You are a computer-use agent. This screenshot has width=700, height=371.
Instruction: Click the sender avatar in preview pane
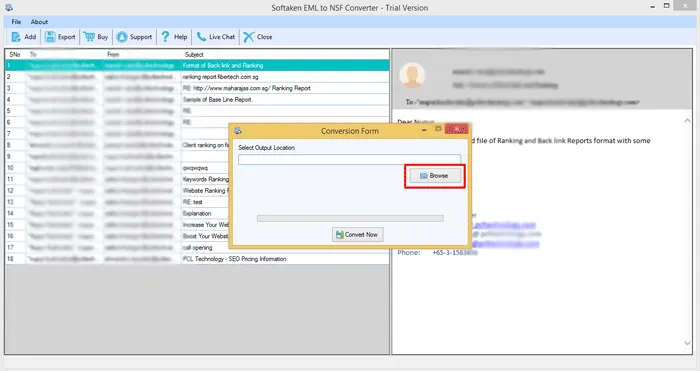(x=412, y=75)
